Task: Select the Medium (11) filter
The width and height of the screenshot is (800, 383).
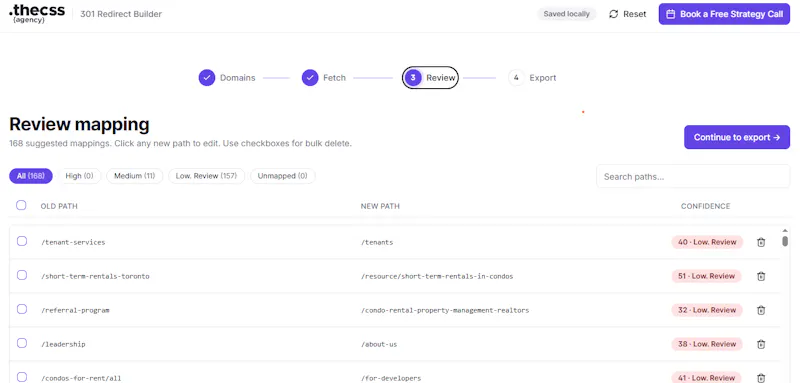Action: tap(135, 176)
